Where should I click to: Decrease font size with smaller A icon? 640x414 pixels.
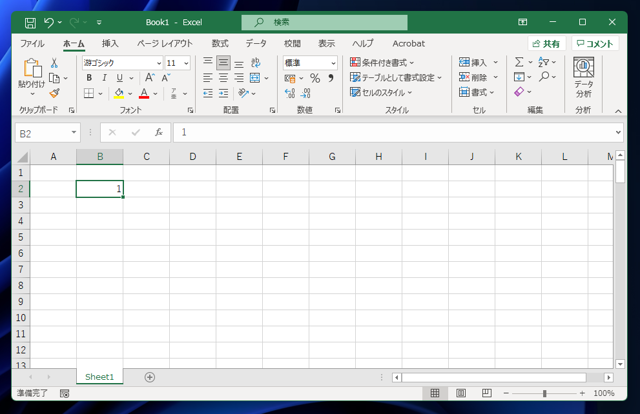[x=165, y=78]
